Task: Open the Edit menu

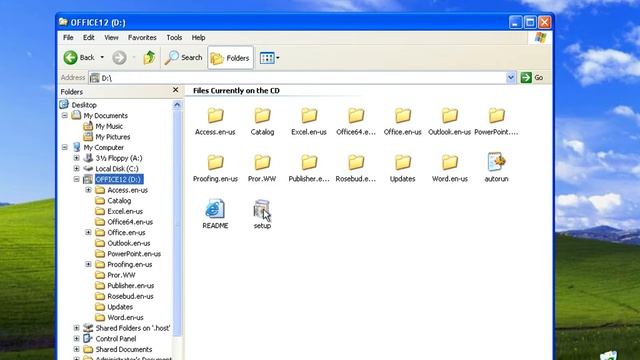Action: pyautogui.click(x=89, y=38)
